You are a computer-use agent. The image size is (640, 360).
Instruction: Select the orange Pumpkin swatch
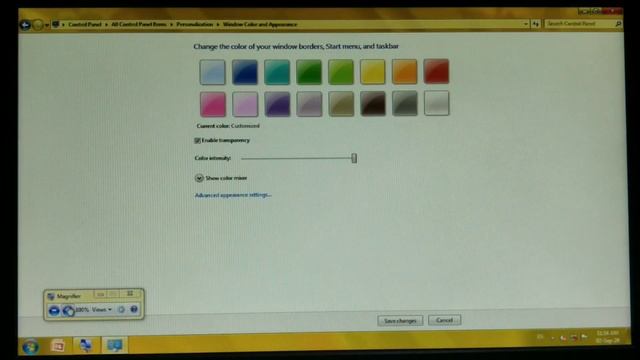(x=404, y=71)
